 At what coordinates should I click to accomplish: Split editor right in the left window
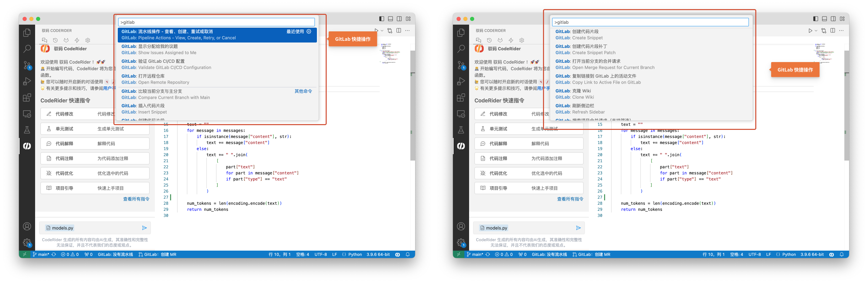(399, 30)
